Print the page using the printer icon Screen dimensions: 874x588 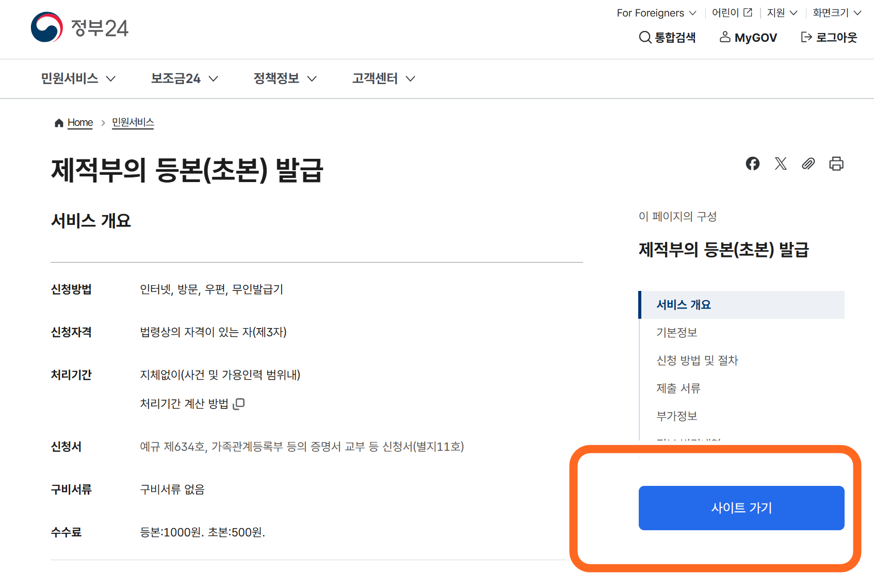pos(836,164)
